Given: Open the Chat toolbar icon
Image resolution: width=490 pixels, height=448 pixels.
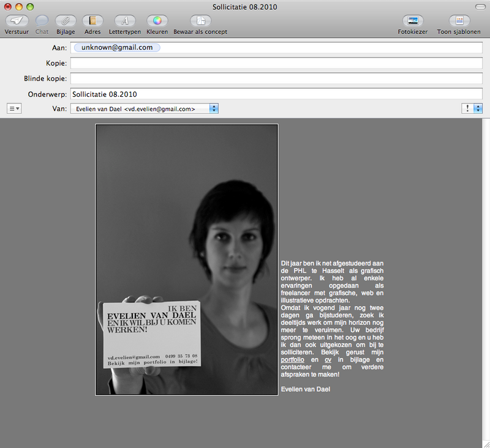Looking at the screenshot, I should pyautogui.click(x=42, y=21).
